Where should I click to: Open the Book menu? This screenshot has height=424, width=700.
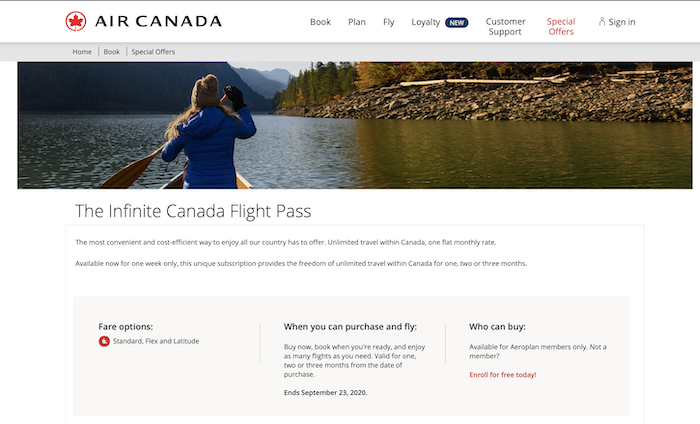(320, 22)
